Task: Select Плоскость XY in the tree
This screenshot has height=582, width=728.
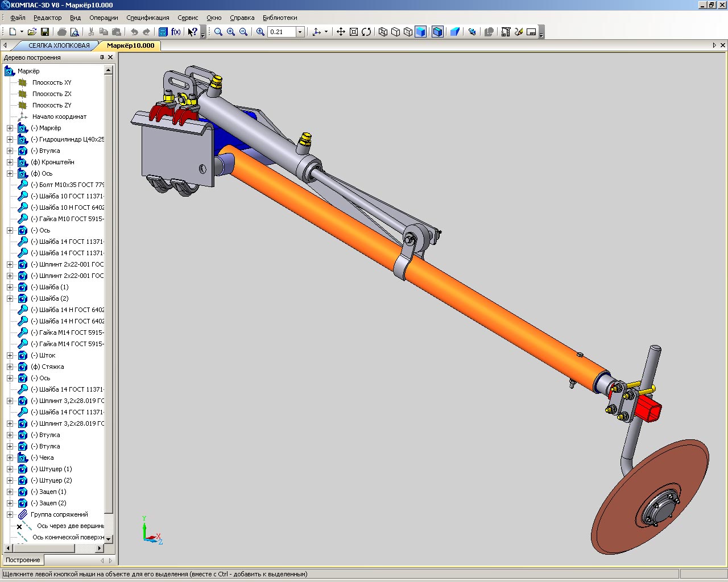Action: pos(51,82)
